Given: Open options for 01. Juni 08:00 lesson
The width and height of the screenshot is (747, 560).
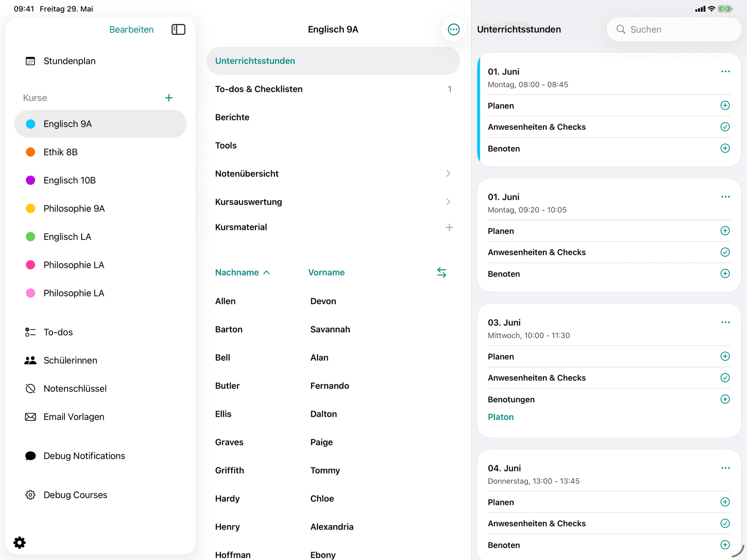Looking at the screenshot, I should point(725,71).
